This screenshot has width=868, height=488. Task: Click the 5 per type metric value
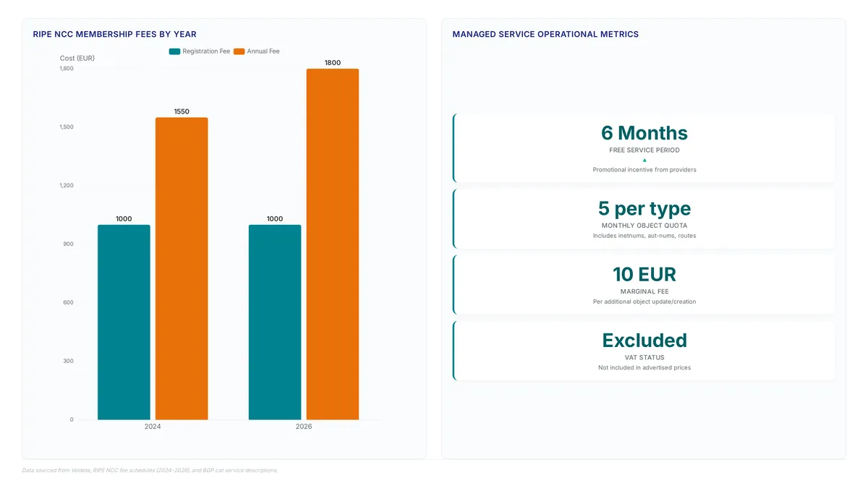coord(644,208)
